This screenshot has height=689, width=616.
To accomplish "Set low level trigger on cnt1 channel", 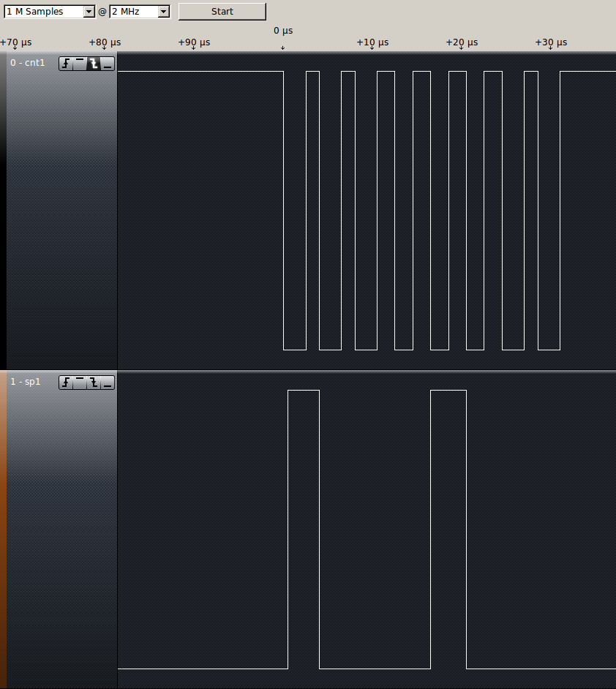I will coord(108,64).
